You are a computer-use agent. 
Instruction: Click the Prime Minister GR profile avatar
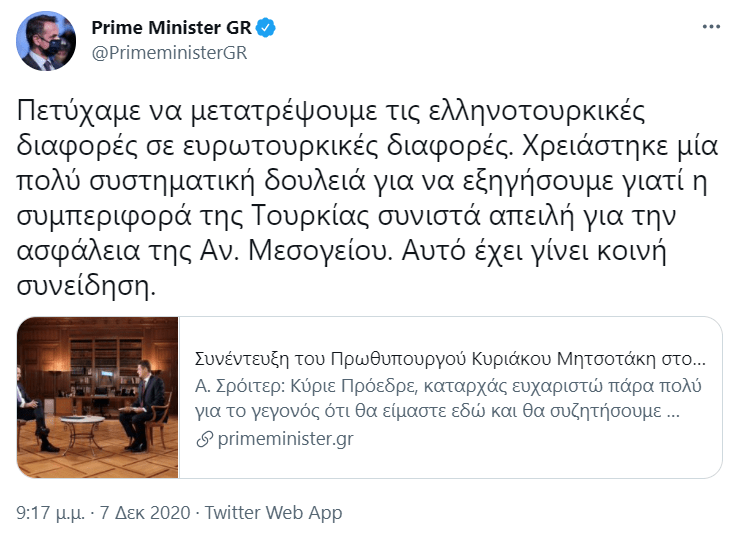click(x=46, y=41)
